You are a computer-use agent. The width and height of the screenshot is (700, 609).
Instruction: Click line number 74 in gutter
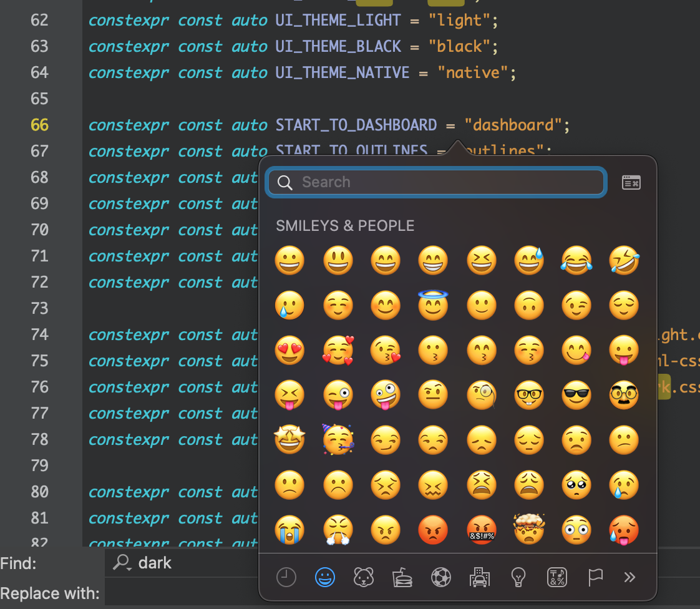tap(39, 334)
